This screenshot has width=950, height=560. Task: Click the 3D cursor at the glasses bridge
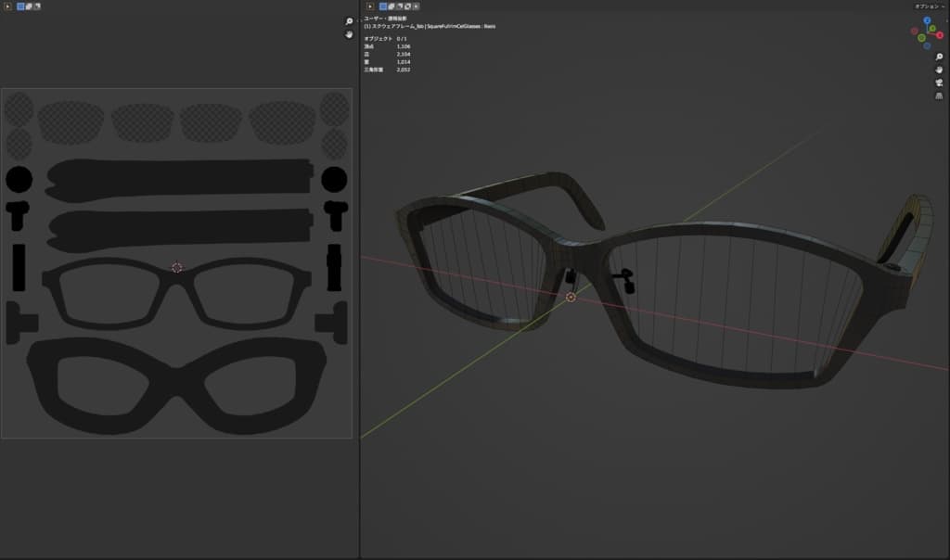point(571,297)
